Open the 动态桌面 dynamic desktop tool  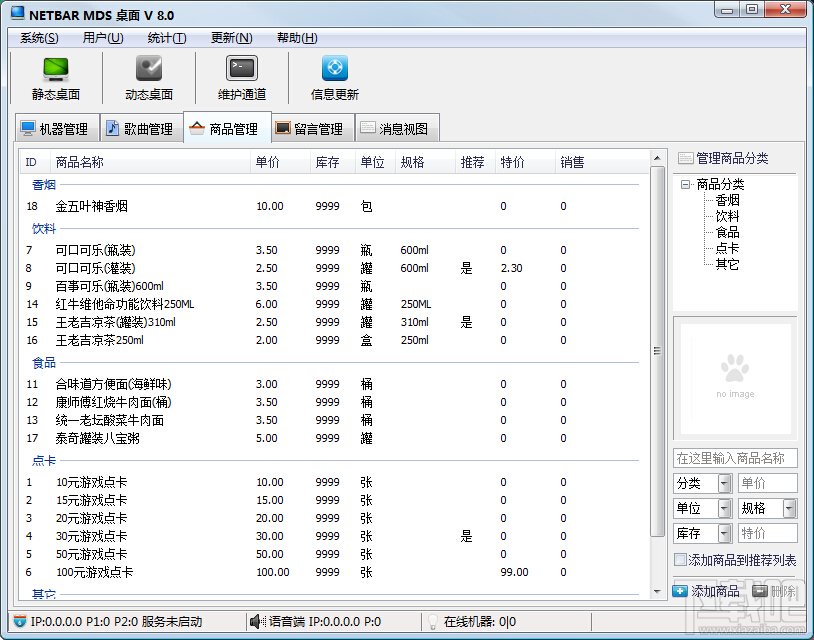(149, 78)
